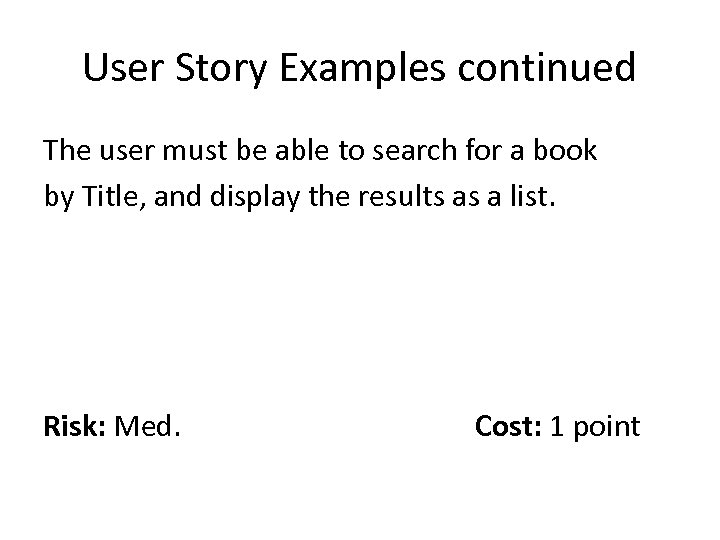Click the bold 'Risk:' label
Viewport: 720px width, 540px height.
75,427
